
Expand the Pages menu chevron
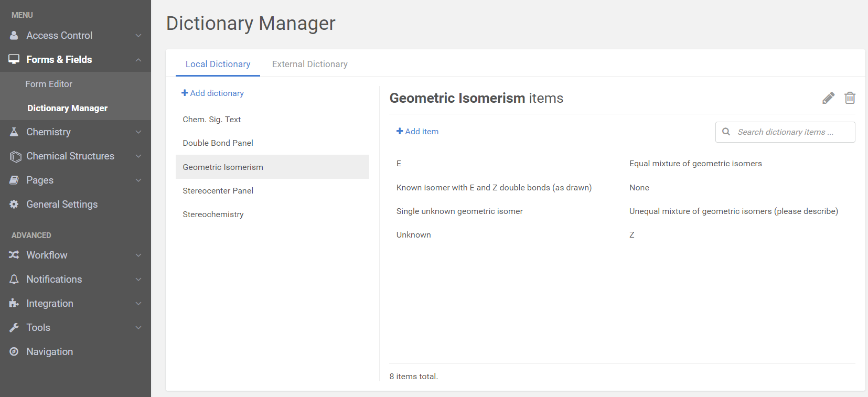(x=138, y=180)
